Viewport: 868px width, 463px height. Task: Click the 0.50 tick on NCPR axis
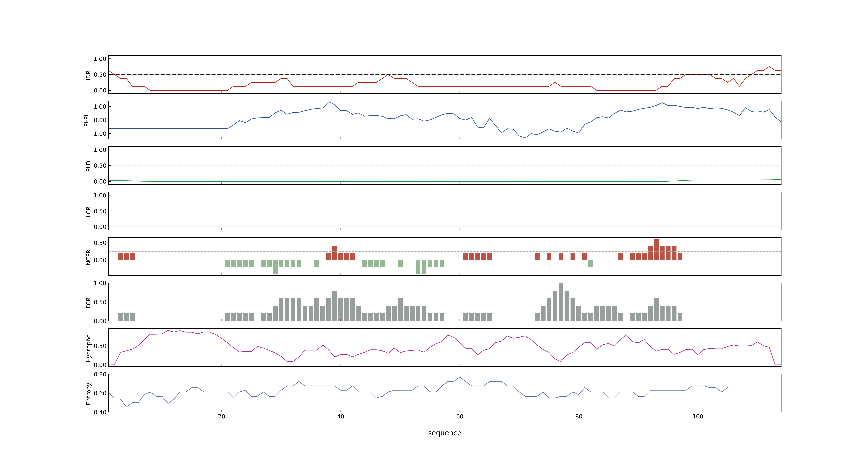tap(100, 243)
